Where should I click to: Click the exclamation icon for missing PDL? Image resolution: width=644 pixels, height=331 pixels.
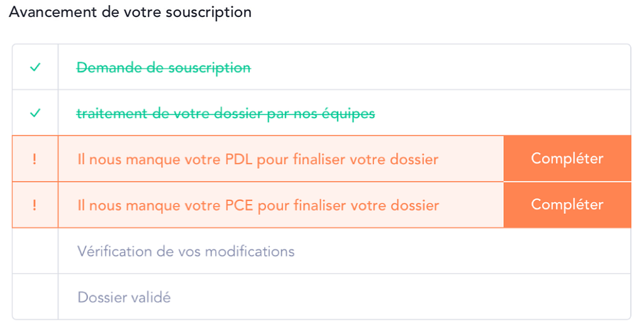35,159
